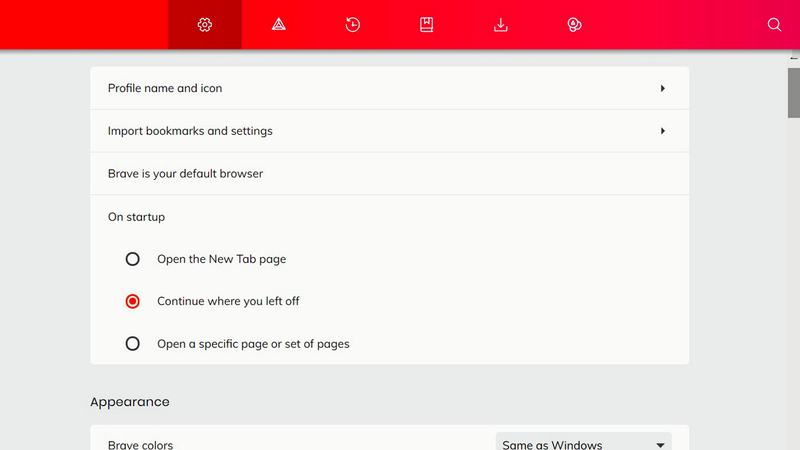
Task: Click the search magnifier icon
Action: coord(774,25)
